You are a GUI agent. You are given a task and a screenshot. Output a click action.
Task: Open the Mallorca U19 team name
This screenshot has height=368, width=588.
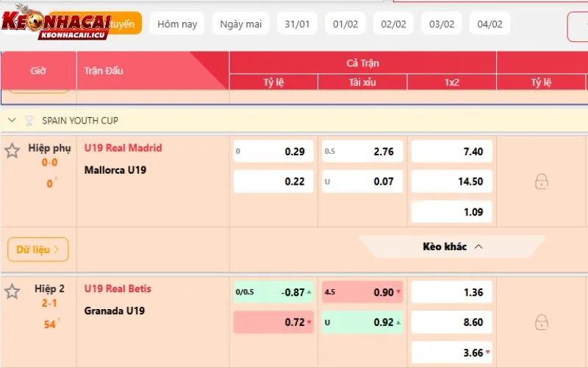coord(115,170)
